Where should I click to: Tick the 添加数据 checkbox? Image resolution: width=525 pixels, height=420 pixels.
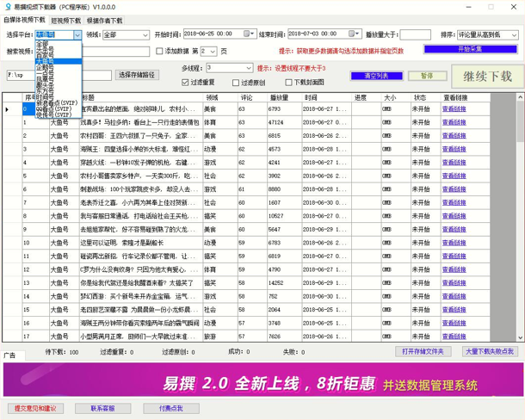pyautogui.click(x=160, y=52)
